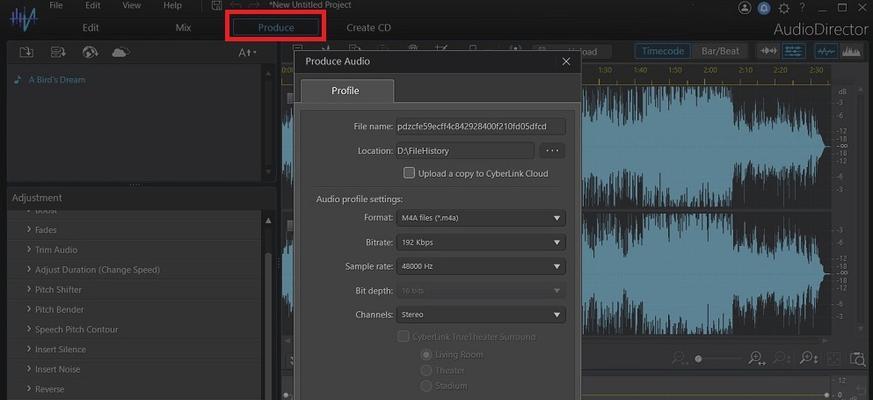Open the Bitrate dropdown showing 192 Kbps
This screenshot has height=400, width=873.
[480, 242]
